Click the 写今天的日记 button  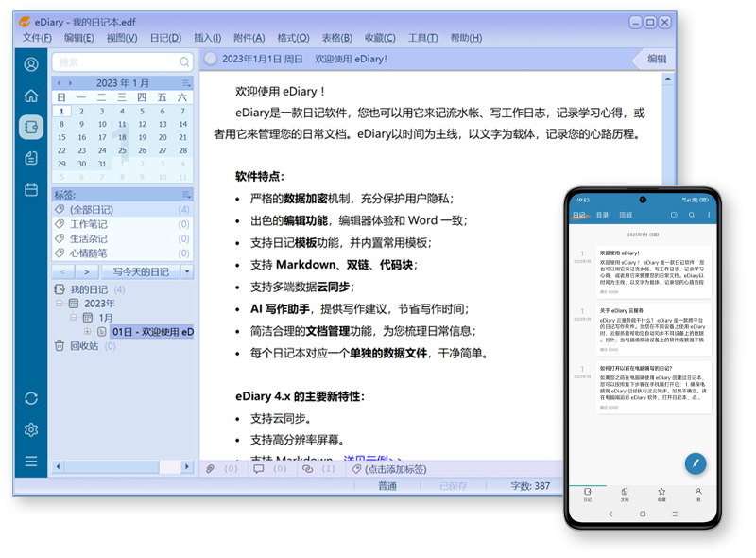[140, 271]
